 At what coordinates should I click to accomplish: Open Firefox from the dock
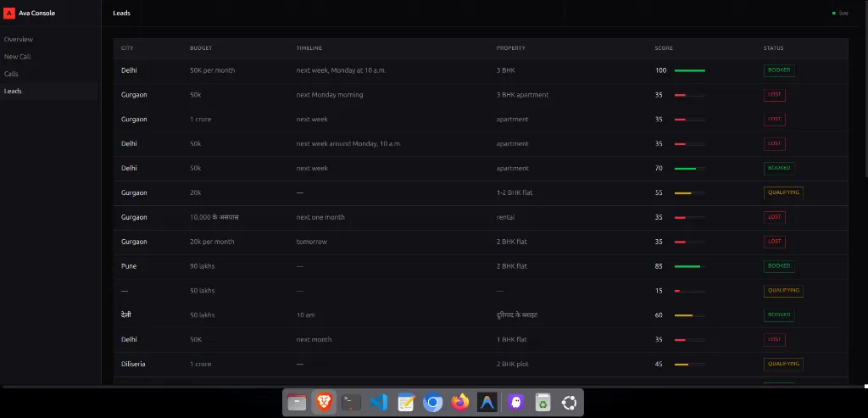pyautogui.click(x=460, y=403)
